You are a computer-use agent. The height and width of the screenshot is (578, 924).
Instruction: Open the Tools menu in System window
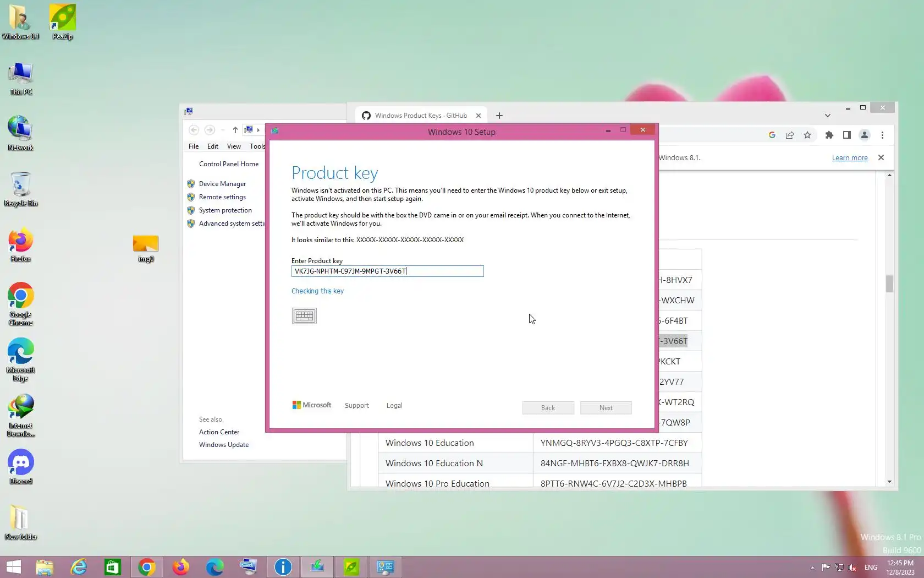(x=257, y=146)
